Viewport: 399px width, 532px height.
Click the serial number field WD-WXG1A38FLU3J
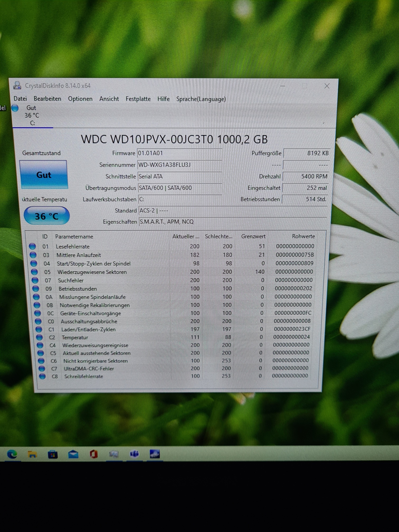[x=179, y=165]
